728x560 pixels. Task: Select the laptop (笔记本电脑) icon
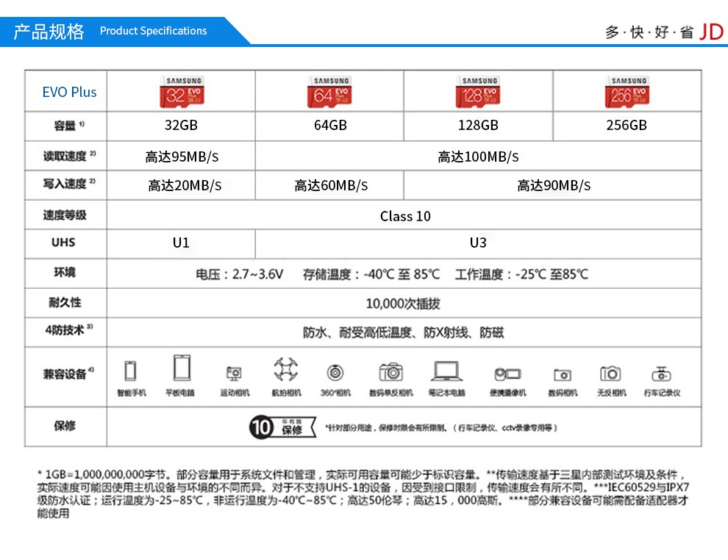click(x=446, y=371)
